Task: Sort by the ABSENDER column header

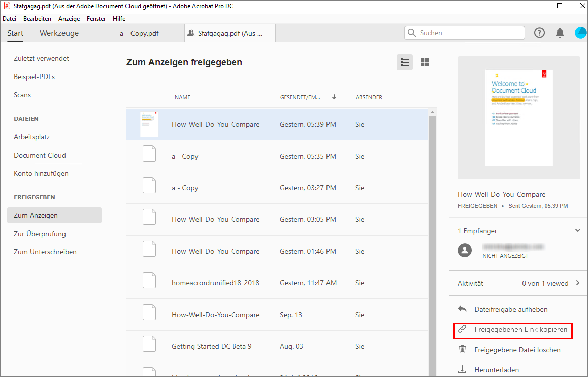Action: 369,97
